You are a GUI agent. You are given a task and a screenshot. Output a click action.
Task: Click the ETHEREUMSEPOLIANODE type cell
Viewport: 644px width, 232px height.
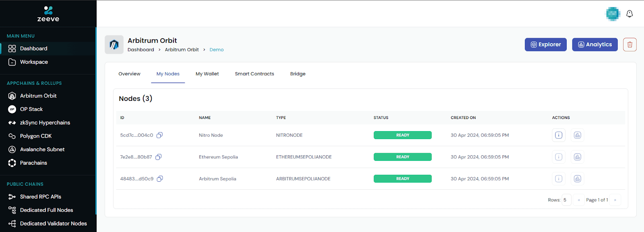pyautogui.click(x=304, y=157)
